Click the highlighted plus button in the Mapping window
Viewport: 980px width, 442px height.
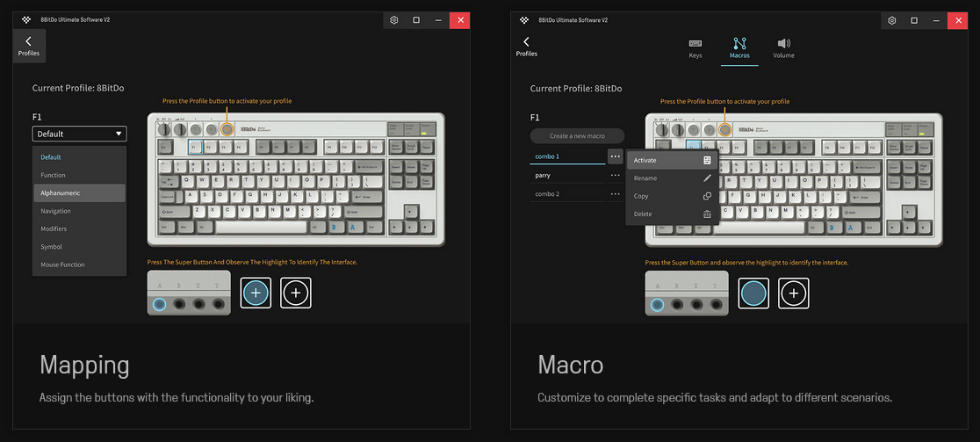[x=256, y=293]
